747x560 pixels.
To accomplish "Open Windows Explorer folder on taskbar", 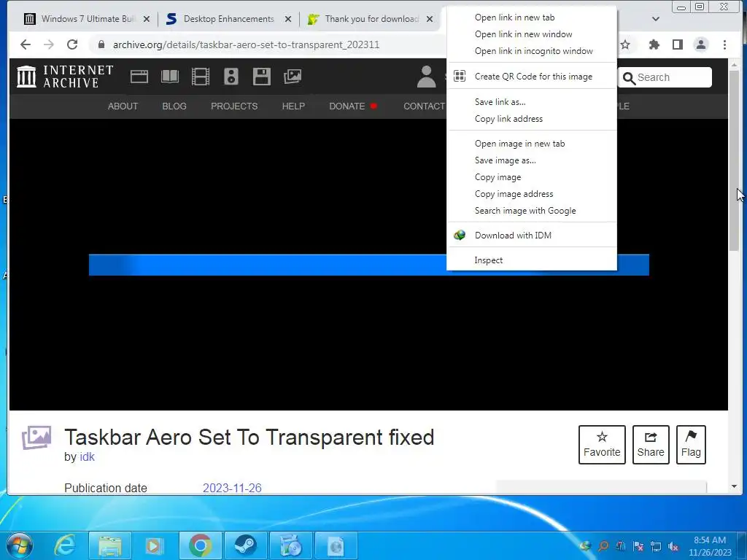I will pos(110,545).
